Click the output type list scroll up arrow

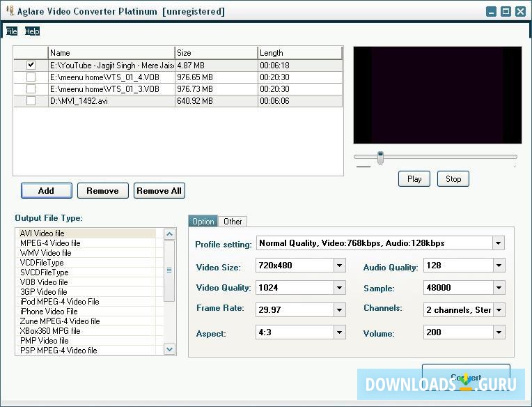169,234
